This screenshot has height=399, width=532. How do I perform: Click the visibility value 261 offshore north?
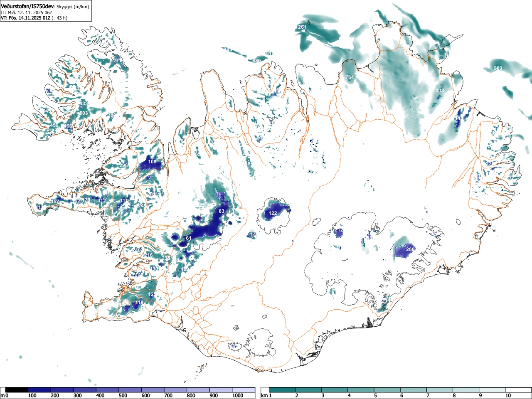302,27
